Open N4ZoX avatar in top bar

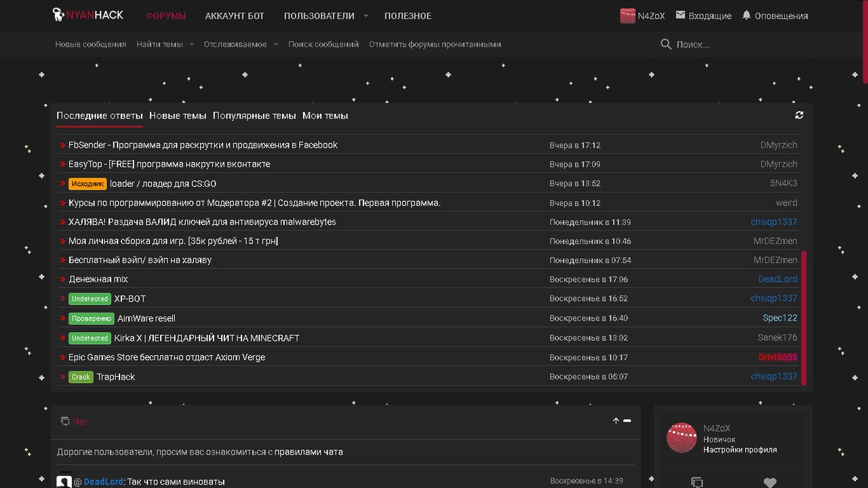(x=627, y=16)
